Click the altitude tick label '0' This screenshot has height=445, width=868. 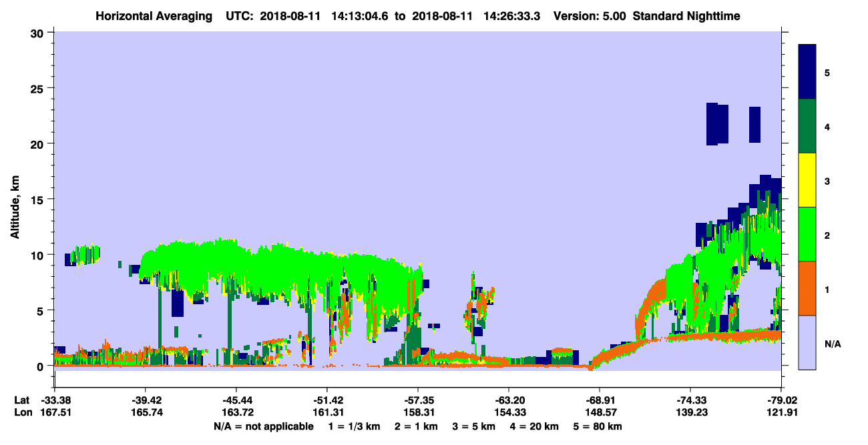pos(42,366)
